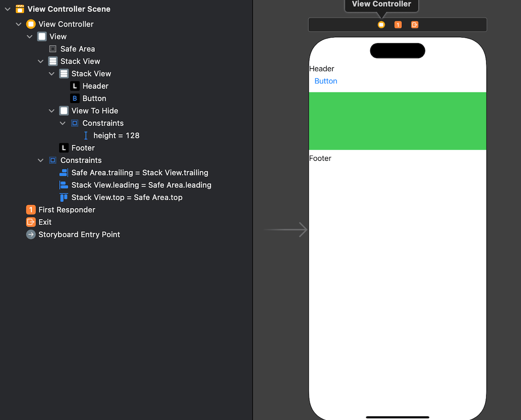Viewport: 521px width, 420px height.
Task: Click the inner Stack View icon
Action: (64, 74)
